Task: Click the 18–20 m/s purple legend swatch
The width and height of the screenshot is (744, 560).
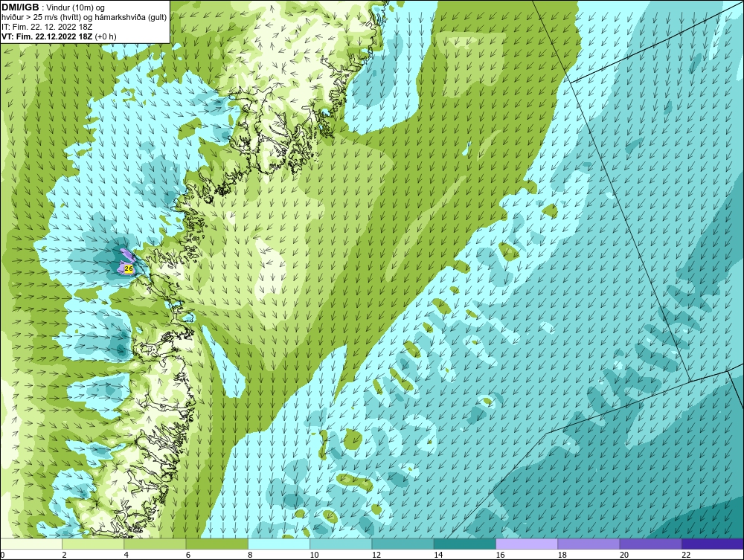Action: (589, 544)
